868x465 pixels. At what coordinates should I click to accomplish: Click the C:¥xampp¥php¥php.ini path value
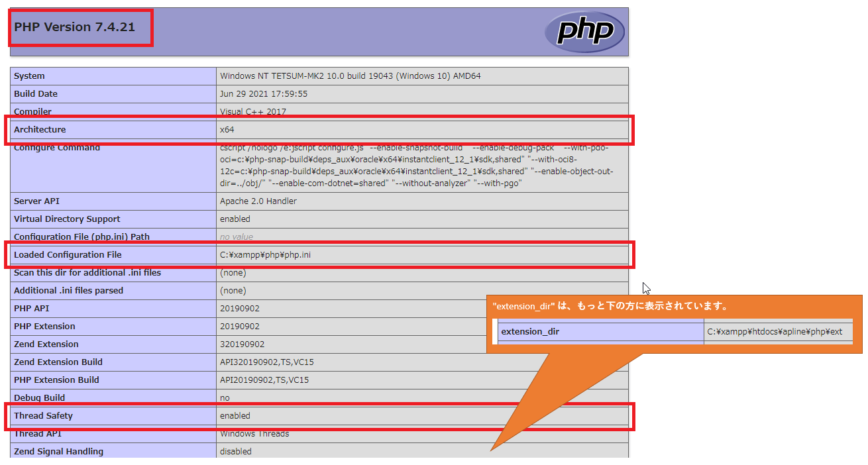pos(265,255)
